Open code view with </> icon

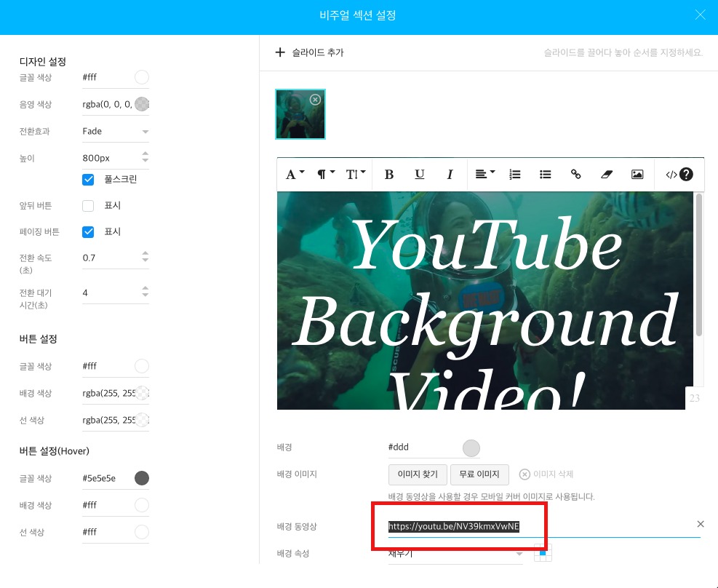(671, 175)
